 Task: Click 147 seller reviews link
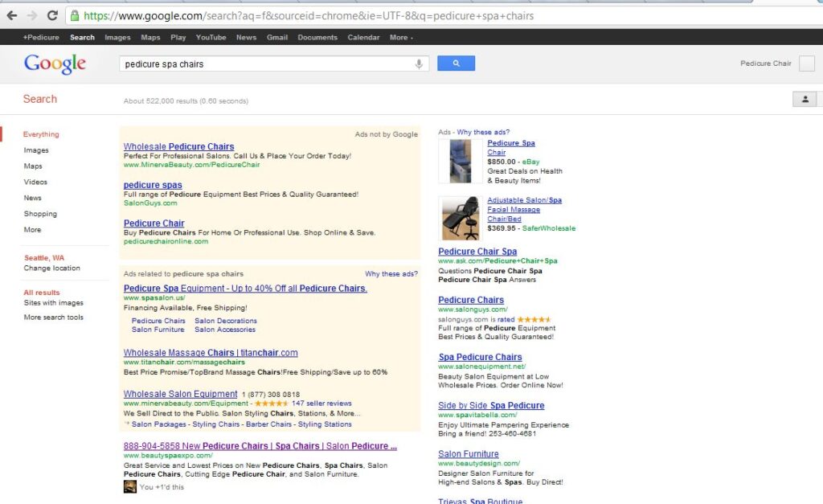[321, 404]
